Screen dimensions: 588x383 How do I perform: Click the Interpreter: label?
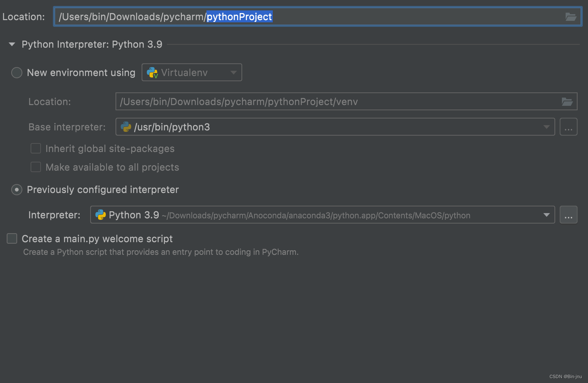click(x=54, y=215)
